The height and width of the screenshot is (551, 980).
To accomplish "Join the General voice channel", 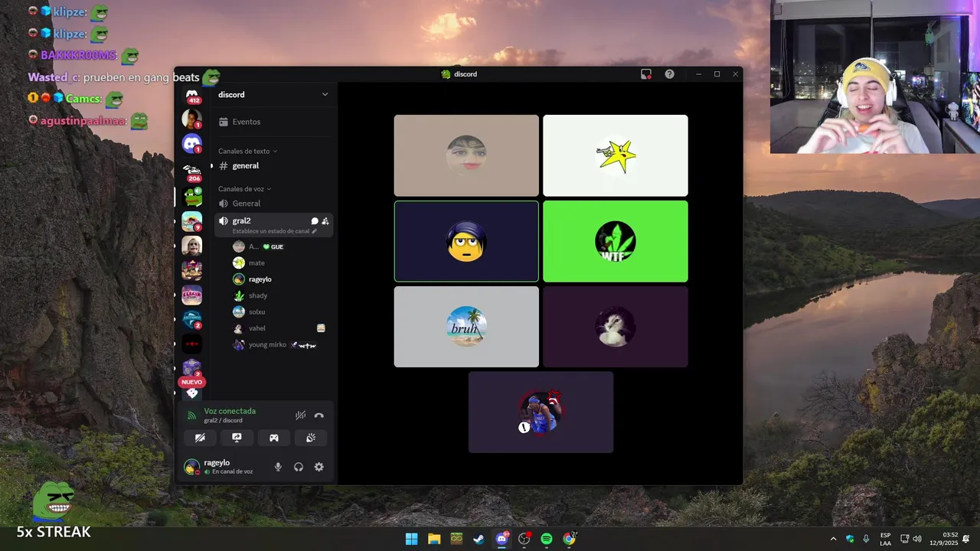I will tap(273, 204).
